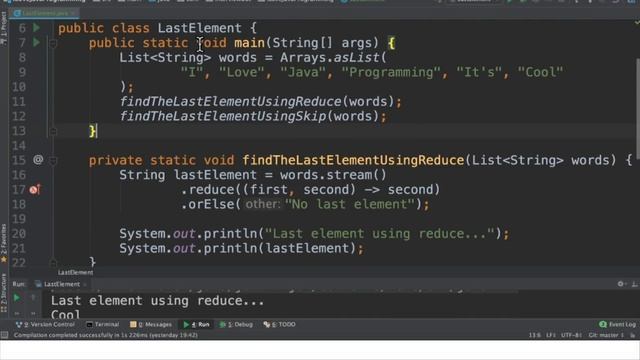Click the "other:" parameter hint on line 18
This screenshot has height=360, width=640.
[x=263, y=204]
